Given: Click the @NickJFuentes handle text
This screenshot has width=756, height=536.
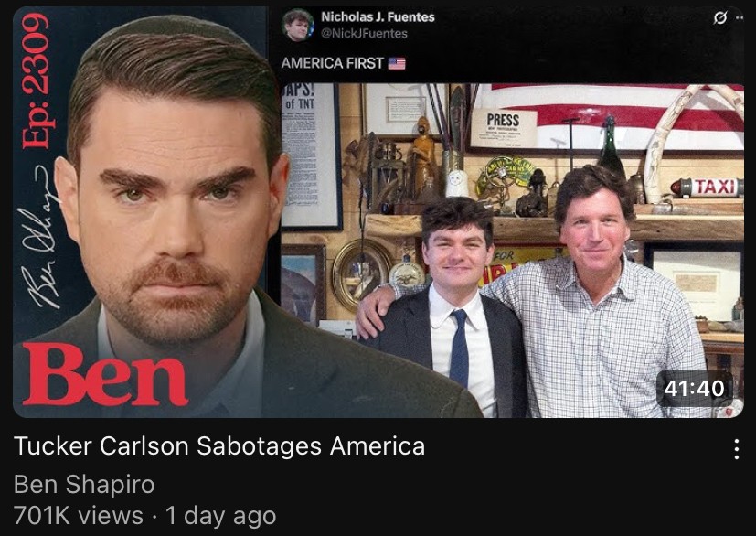Looking at the screenshot, I should click(364, 33).
